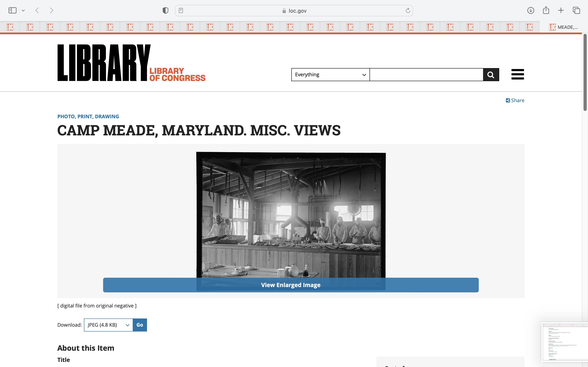Click the View Enlarged Image button
Screen dimensions: 588x367
coord(291,285)
